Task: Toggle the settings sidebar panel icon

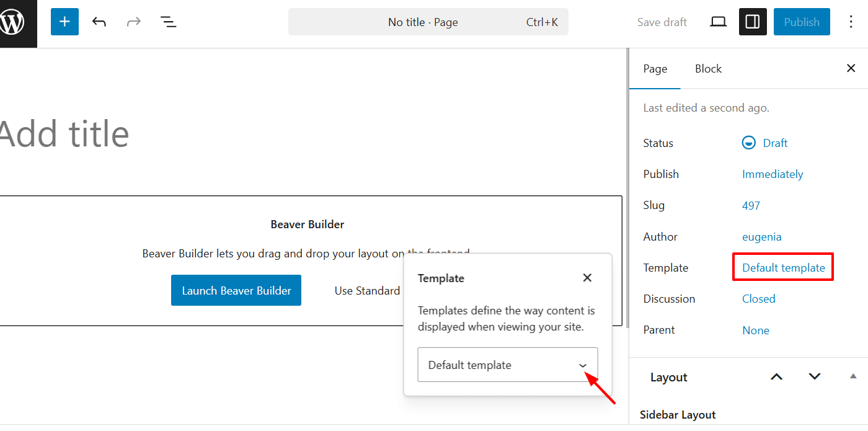Action: point(753,22)
